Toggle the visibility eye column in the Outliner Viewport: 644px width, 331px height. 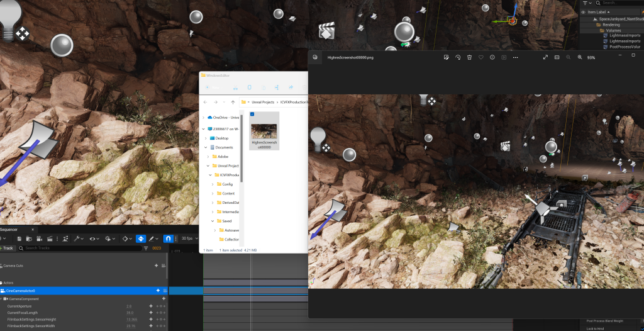pos(583,13)
